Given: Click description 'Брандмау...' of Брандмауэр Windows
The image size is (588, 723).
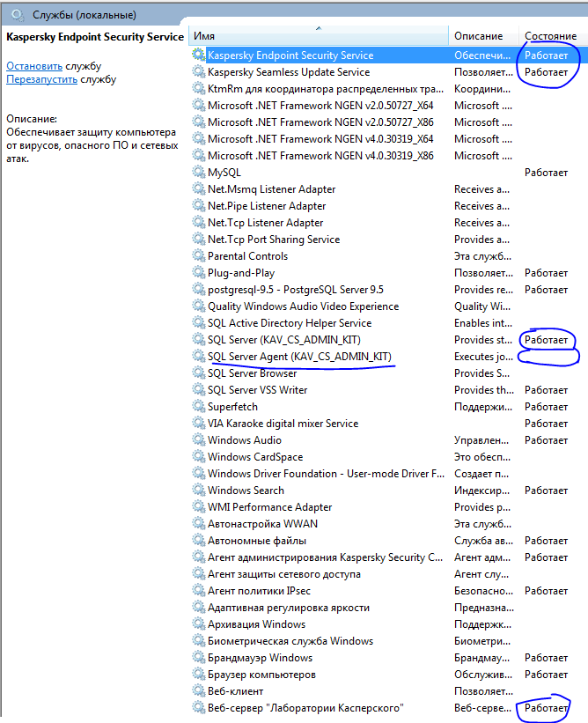Looking at the screenshot, I should [x=481, y=657].
